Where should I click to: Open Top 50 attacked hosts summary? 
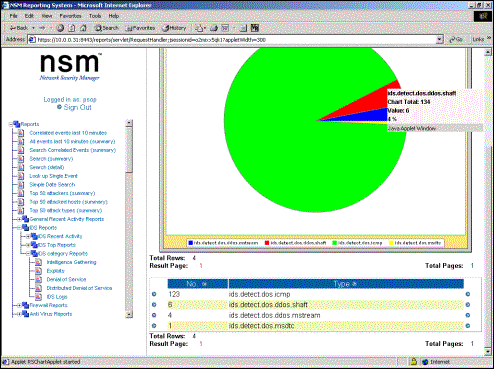click(x=69, y=202)
